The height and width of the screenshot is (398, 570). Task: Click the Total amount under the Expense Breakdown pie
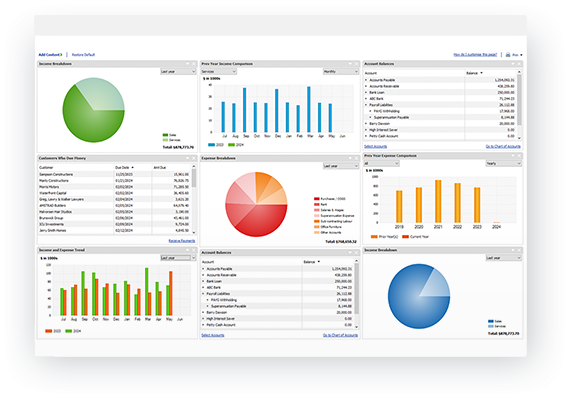341,242
